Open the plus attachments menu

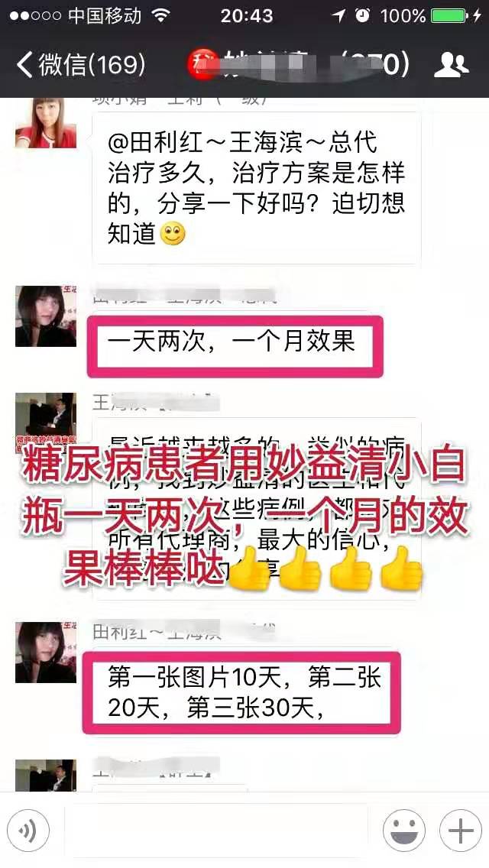pyautogui.click(x=461, y=831)
